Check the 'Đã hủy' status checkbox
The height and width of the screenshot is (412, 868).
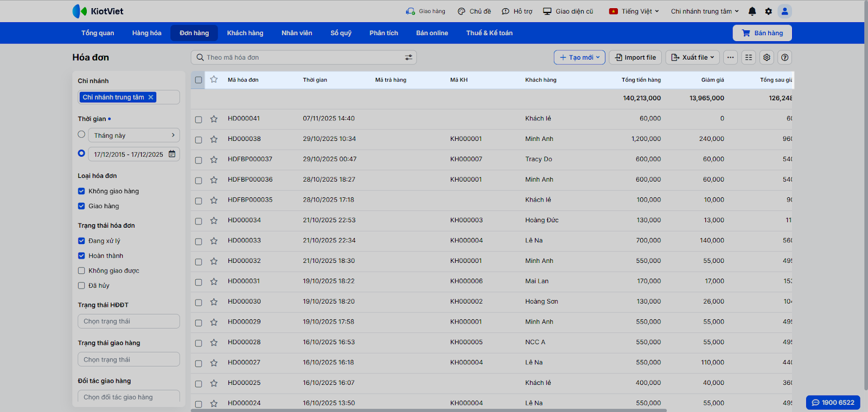point(81,286)
